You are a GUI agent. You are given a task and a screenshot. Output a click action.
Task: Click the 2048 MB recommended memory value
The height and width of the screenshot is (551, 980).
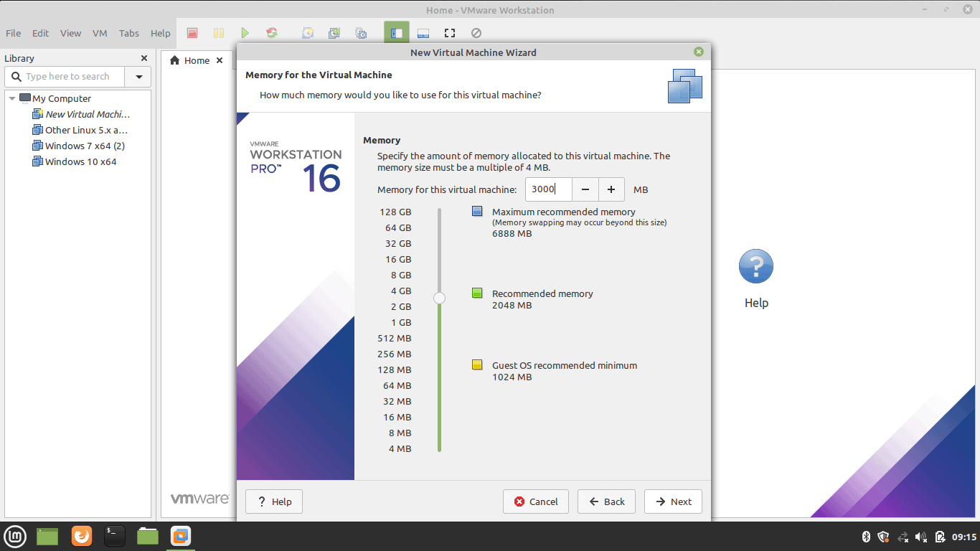pos(512,305)
